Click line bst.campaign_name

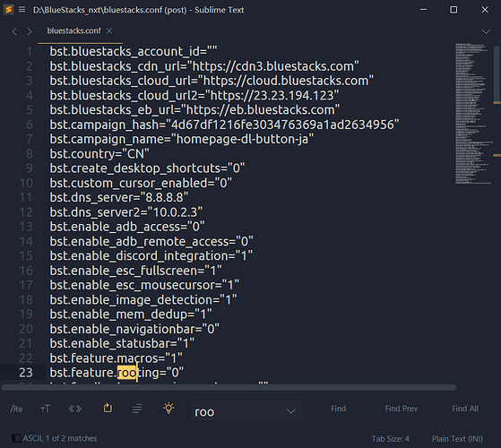click(181, 139)
